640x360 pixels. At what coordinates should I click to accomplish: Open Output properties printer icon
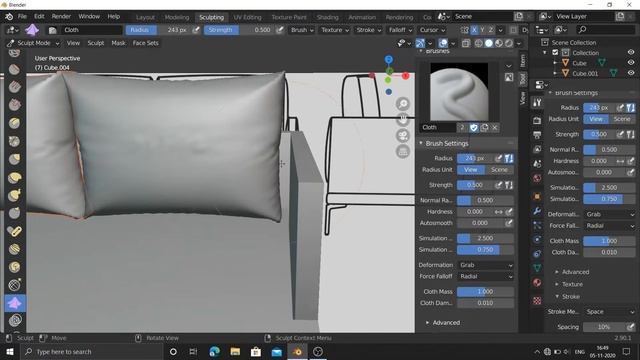(x=537, y=135)
